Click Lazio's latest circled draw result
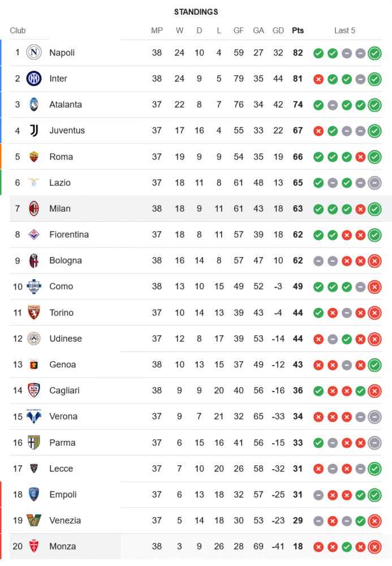The image size is (392, 566). pyautogui.click(x=374, y=183)
